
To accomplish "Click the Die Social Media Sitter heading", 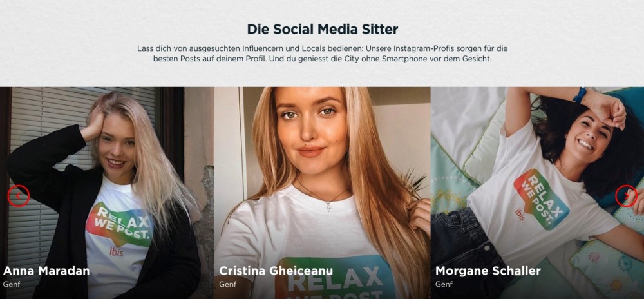I will coord(323,29).
